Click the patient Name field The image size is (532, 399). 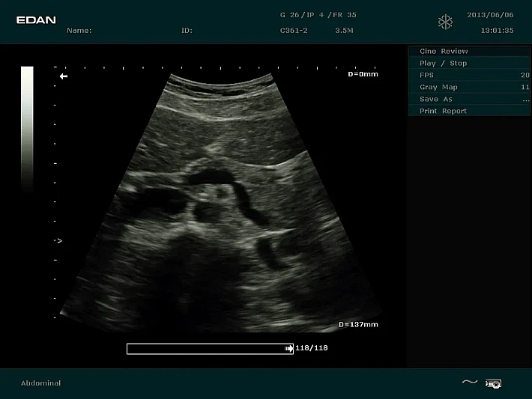click(79, 31)
